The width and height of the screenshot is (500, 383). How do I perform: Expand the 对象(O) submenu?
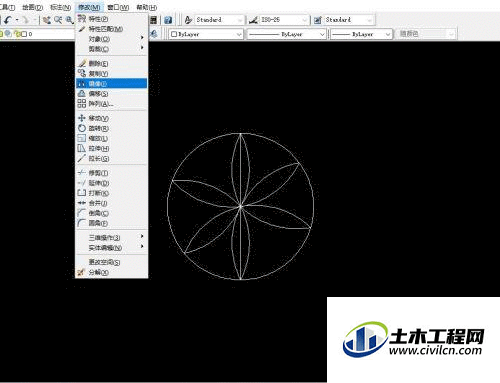[x=112, y=39]
